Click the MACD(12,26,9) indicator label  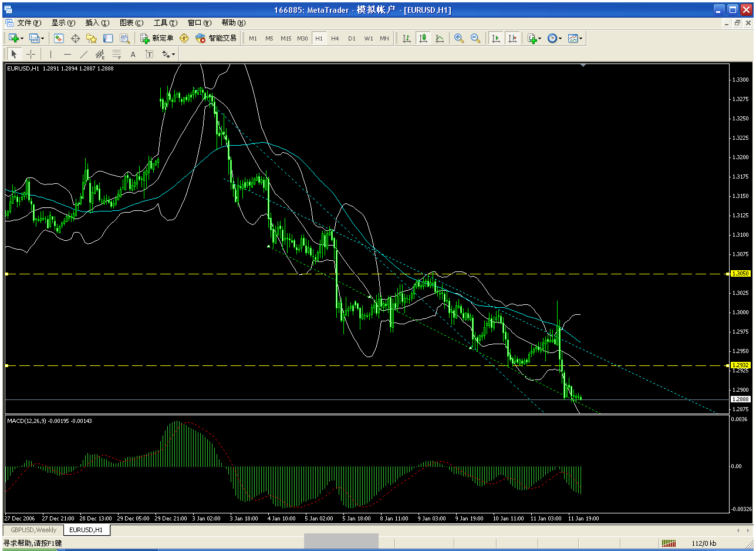[49, 421]
